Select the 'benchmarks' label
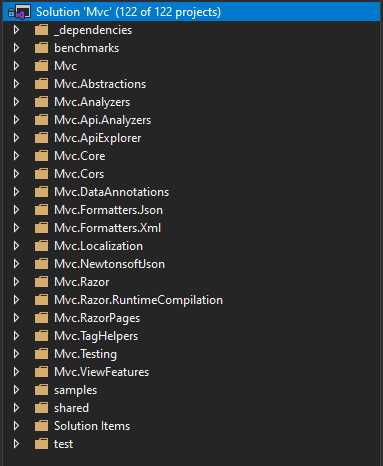383x466 pixels. point(87,48)
